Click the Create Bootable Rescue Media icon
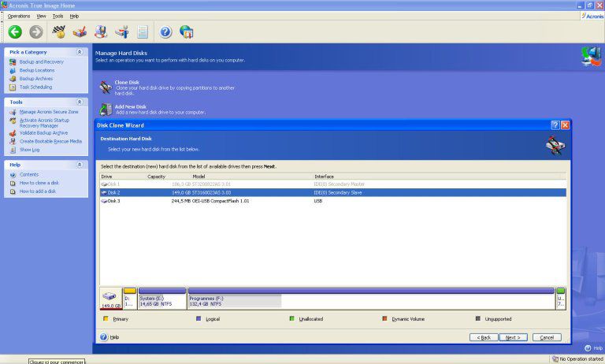 click(13, 142)
